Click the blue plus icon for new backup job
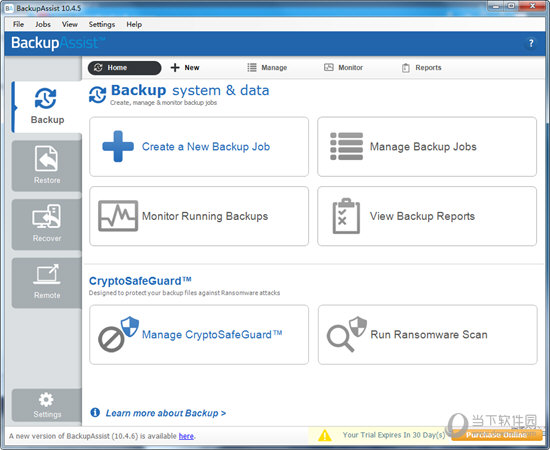 118,146
